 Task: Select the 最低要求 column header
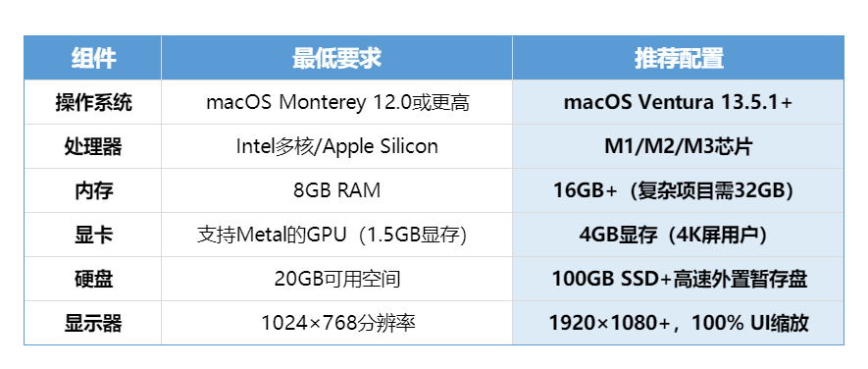(336, 58)
